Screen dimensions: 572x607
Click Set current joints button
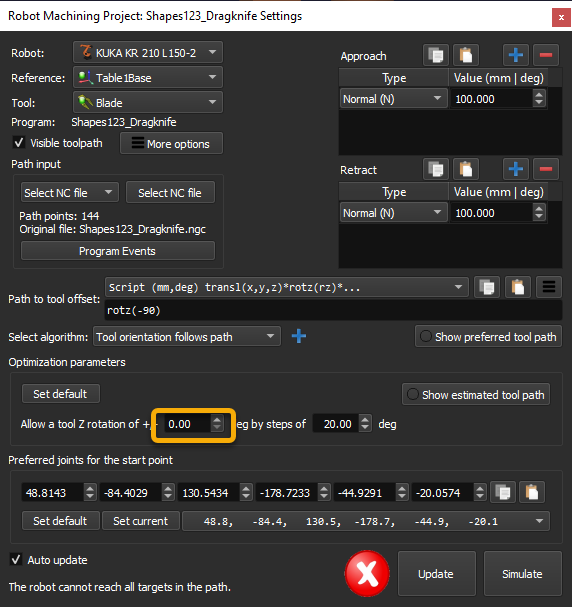point(141,521)
